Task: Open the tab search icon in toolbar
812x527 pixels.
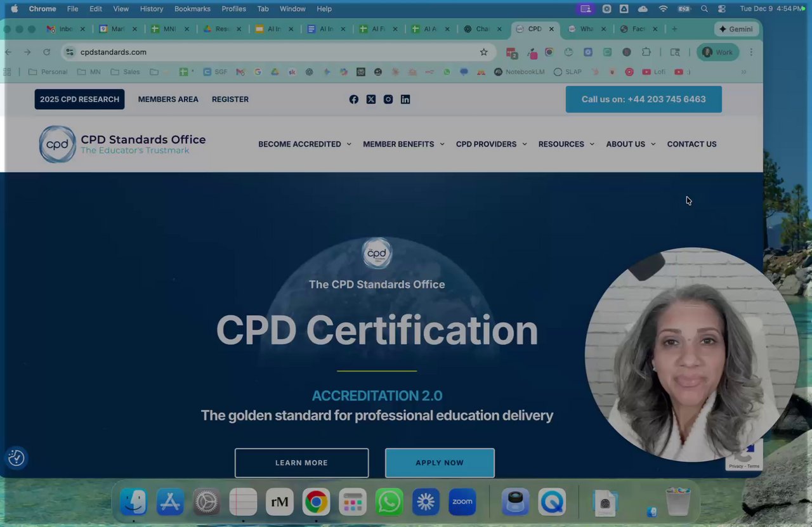Action: coord(675,52)
